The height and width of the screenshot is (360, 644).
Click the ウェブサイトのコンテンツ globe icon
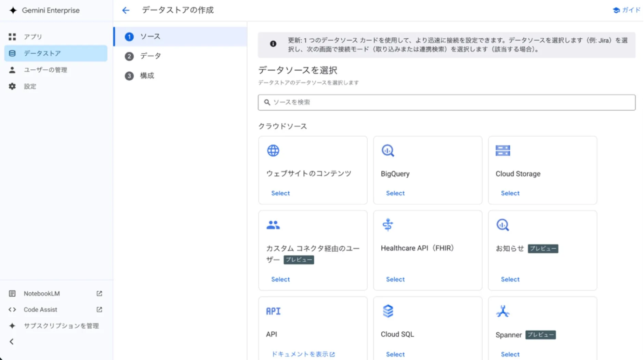click(273, 150)
